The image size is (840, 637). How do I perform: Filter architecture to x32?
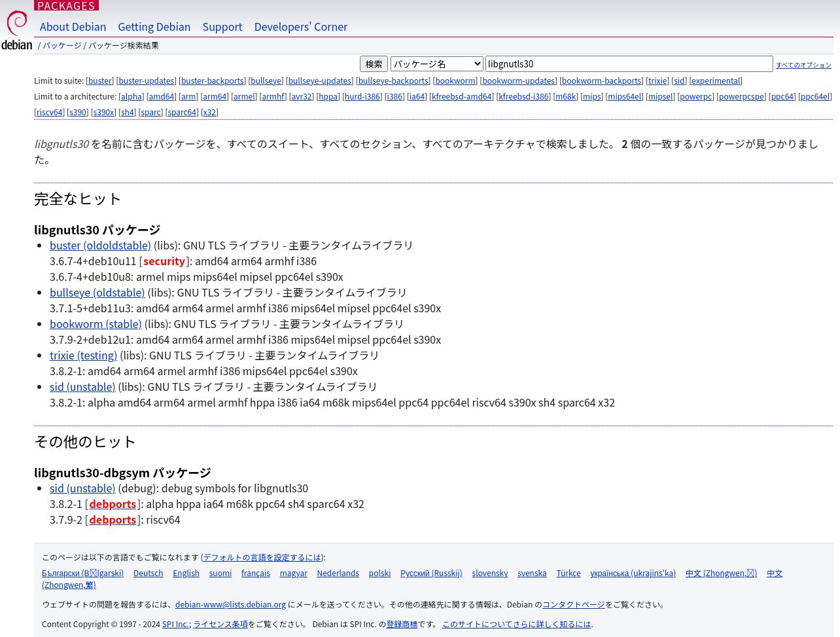click(209, 112)
